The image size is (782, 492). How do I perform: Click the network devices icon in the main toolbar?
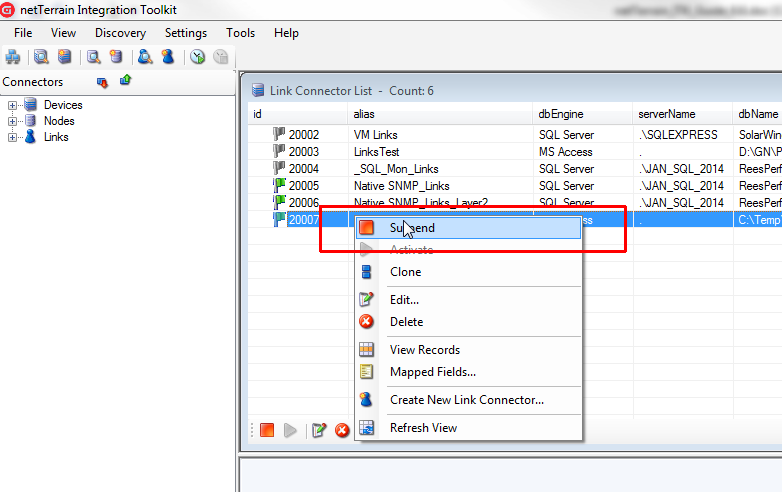pyautogui.click(x=13, y=57)
